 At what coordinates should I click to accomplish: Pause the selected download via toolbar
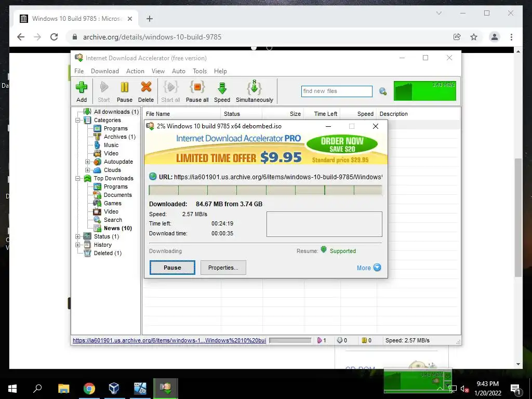[x=125, y=91]
